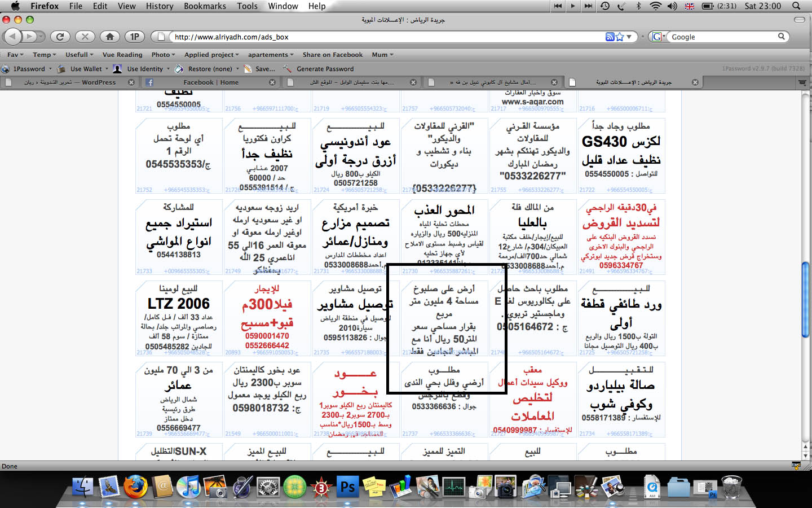
Task: Click the 1P toolbar button
Action: click(x=135, y=37)
